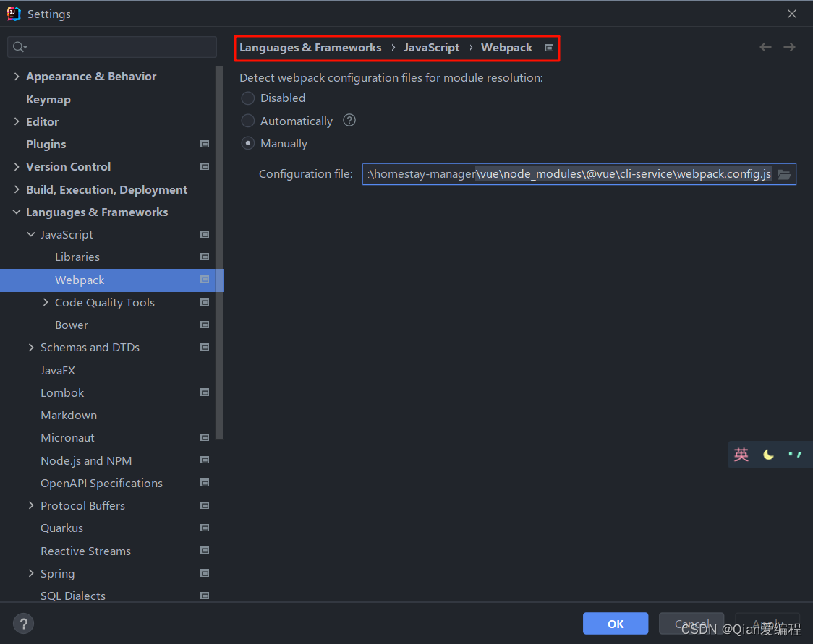Viewport: 813px width, 644px height.
Task: Collapse the Languages & Frameworks section
Action: pos(17,212)
